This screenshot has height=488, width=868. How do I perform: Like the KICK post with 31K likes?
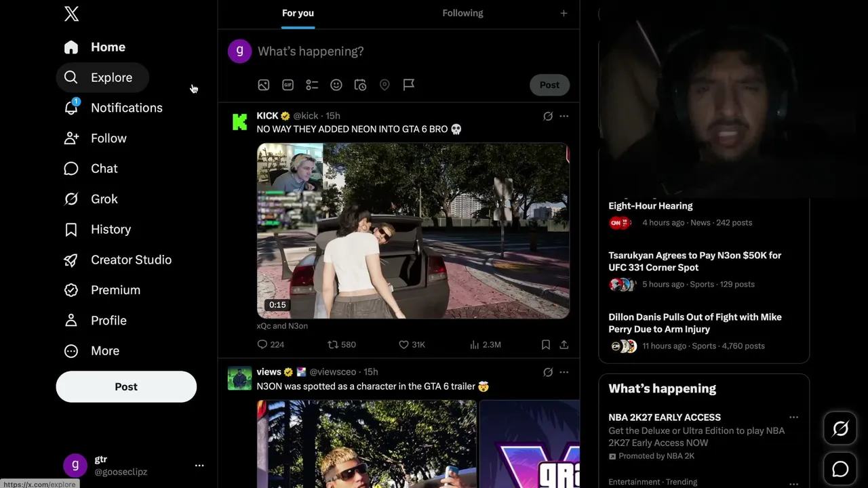(x=412, y=344)
